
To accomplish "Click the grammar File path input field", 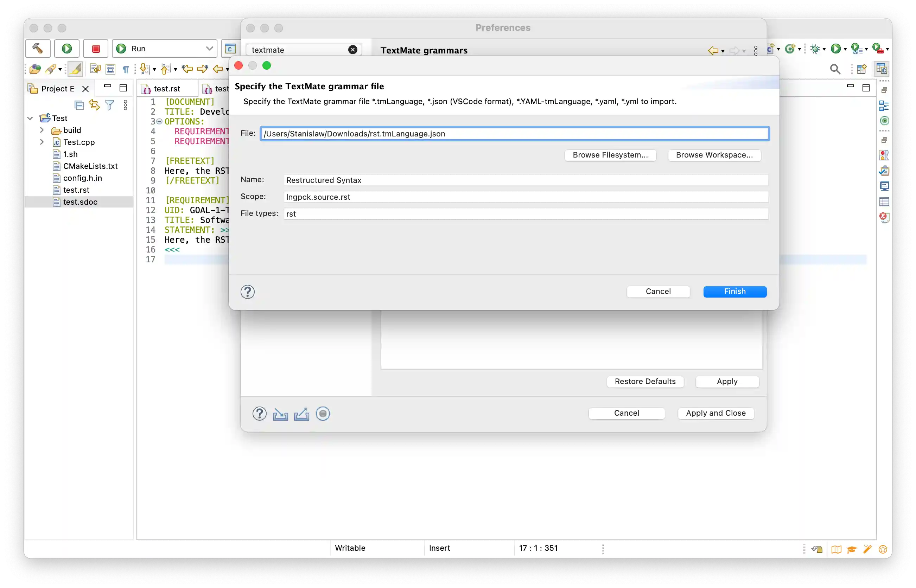I will point(514,134).
